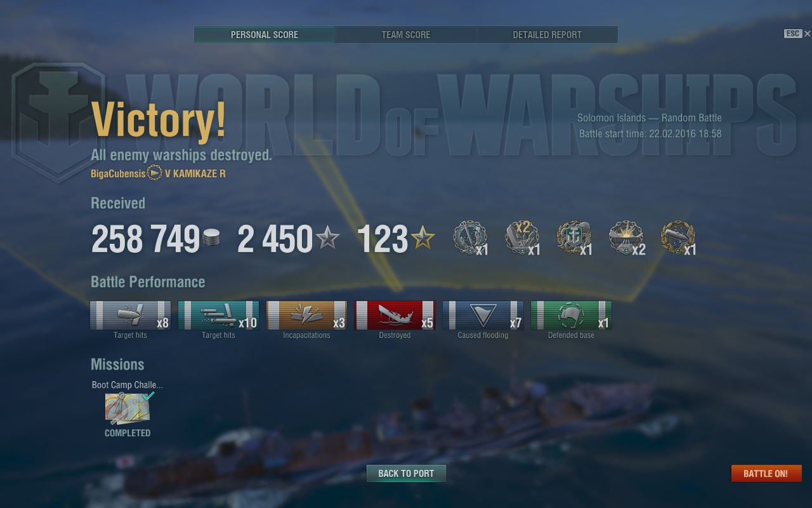Screen dimensions: 812x508
Task: Click the gold free XP star icon
Action: pos(422,238)
